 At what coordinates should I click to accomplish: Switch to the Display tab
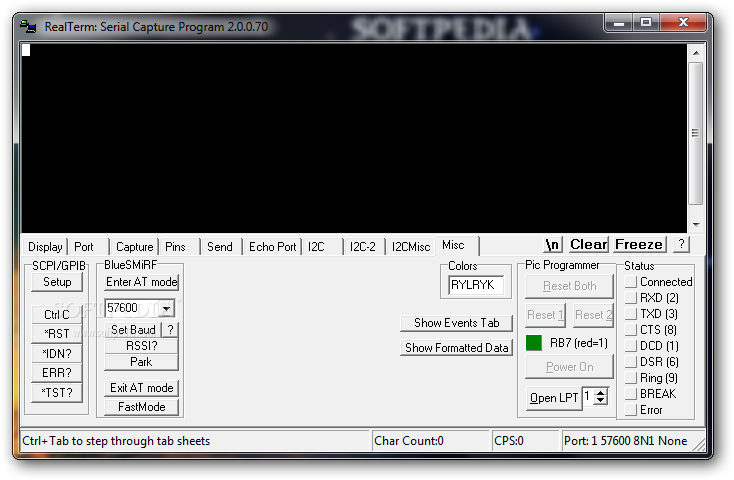click(x=45, y=247)
